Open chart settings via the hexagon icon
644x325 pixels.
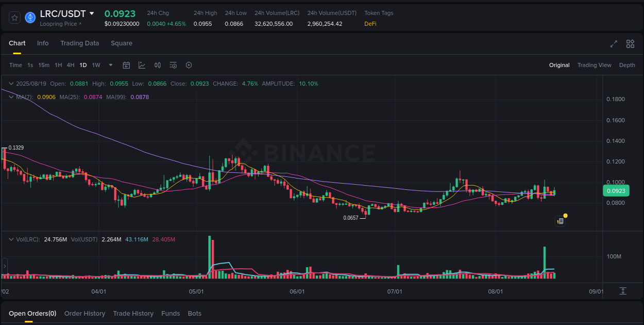coord(189,65)
